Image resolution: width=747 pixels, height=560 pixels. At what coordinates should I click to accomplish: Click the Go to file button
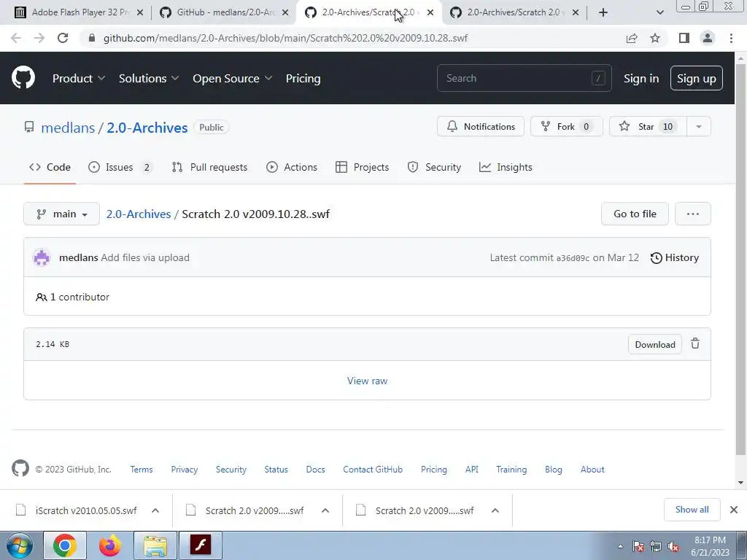635,214
